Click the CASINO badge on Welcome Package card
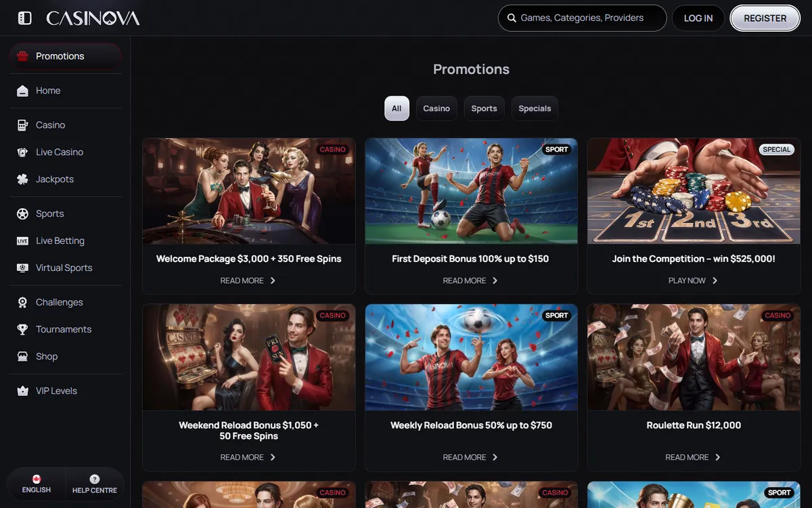 [333, 150]
